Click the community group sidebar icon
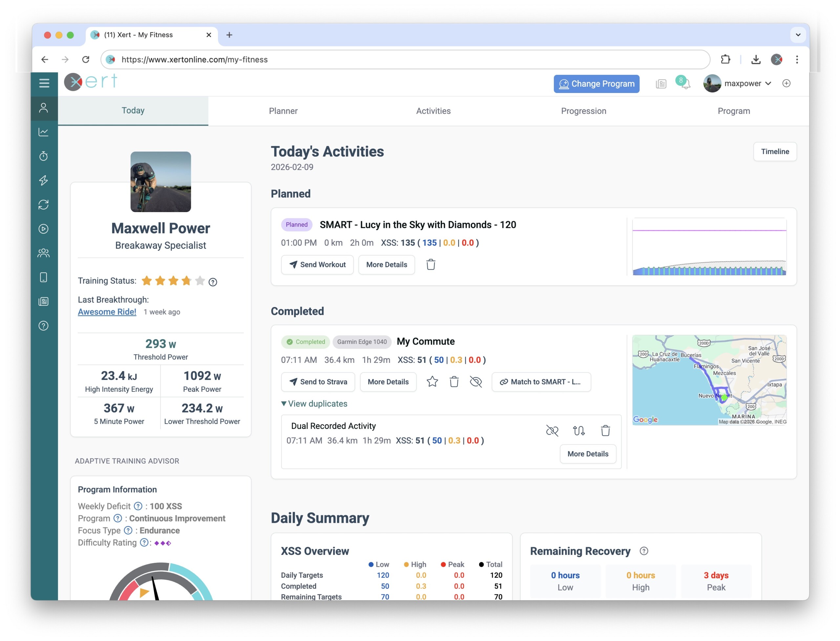 pyautogui.click(x=43, y=253)
